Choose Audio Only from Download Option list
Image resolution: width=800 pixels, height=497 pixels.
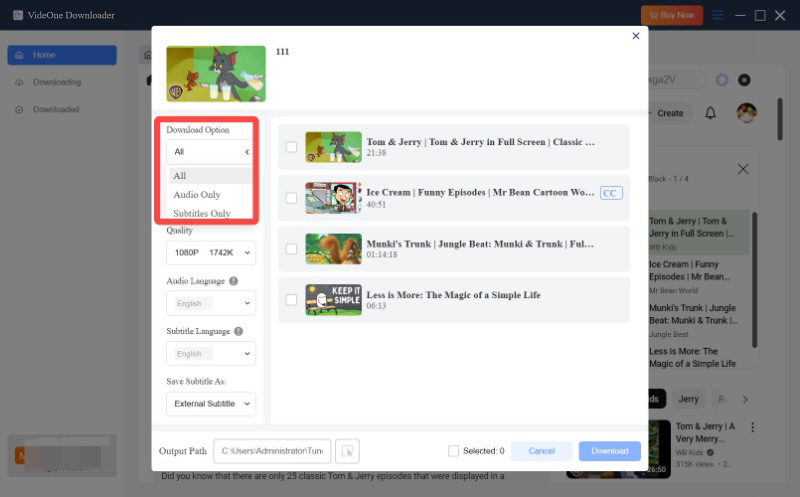click(x=197, y=195)
